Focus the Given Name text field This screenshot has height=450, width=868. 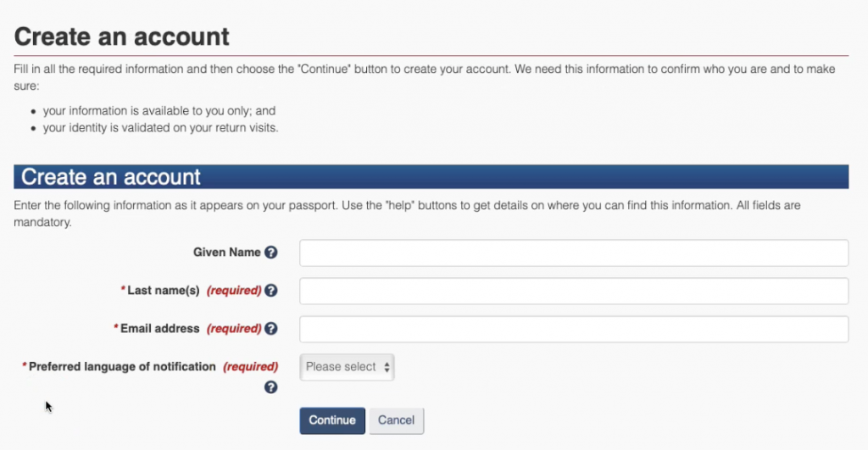(x=574, y=253)
